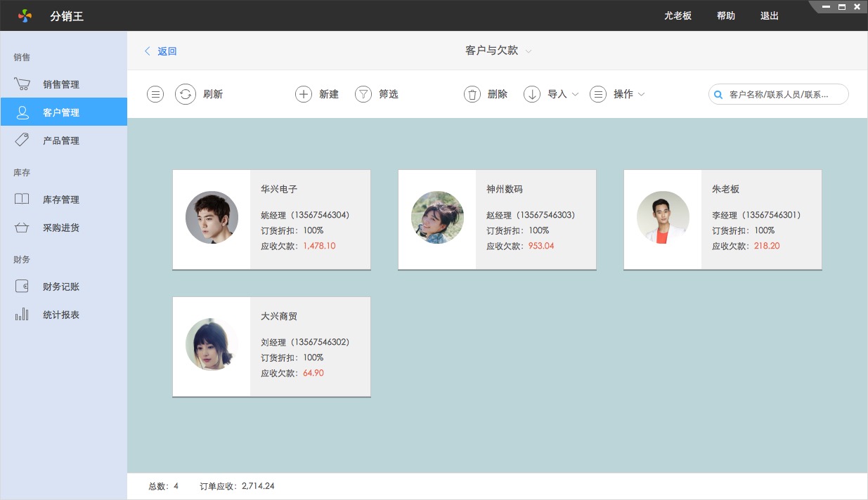Click the trash can delete icon
The width and height of the screenshot is (868, 500).
pyautogui.click(x=472, y=94)
